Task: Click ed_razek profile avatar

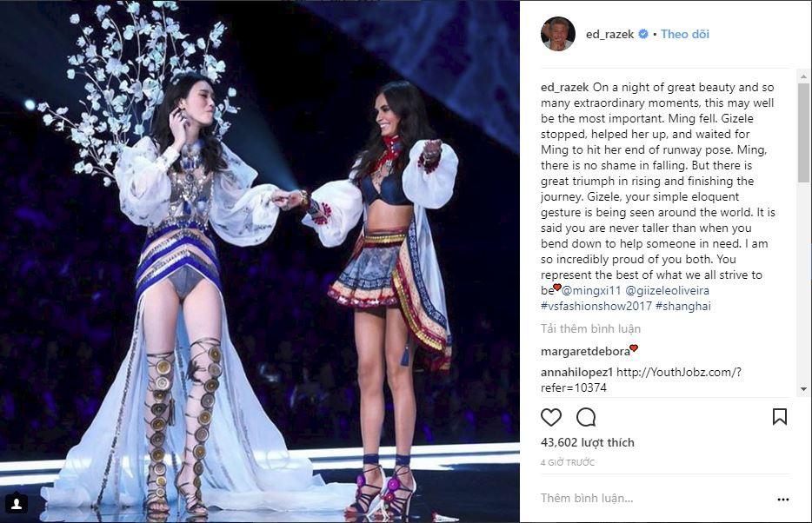Action: [x=558, y=34]
